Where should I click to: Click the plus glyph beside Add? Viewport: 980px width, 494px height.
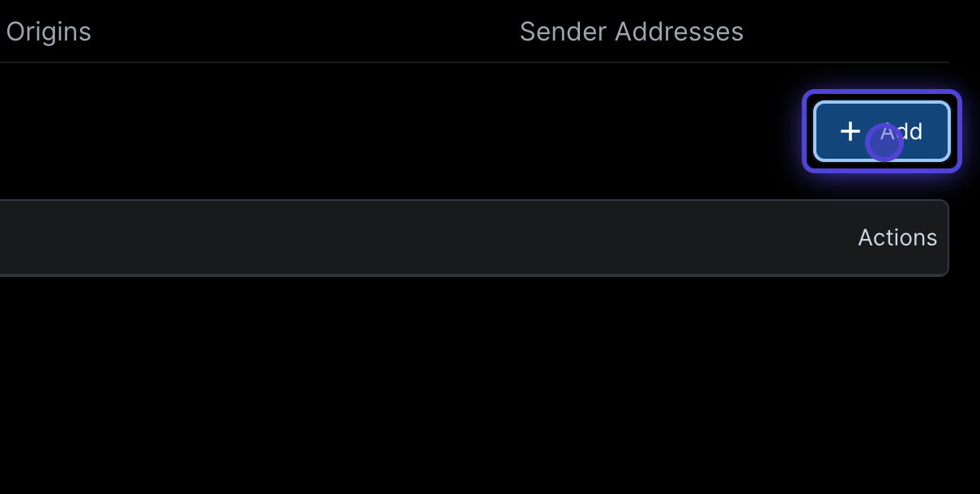850,131
